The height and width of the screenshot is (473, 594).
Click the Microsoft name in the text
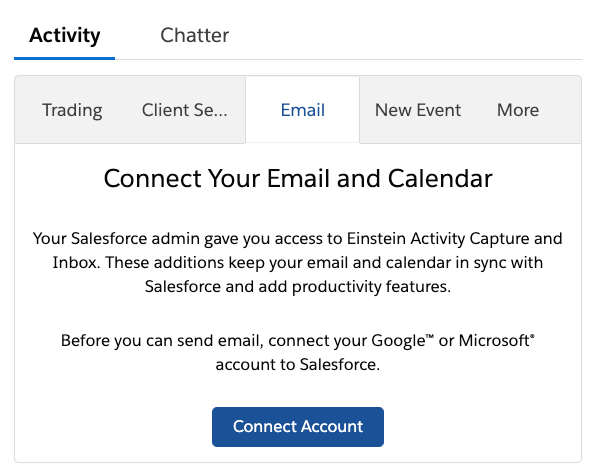(494, 340)
